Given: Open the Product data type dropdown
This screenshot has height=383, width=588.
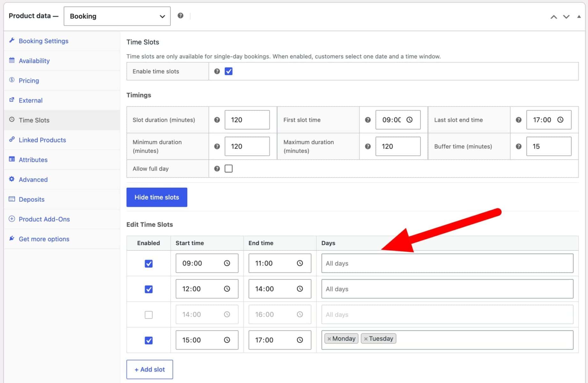Looking at the screenshot, I should [x=117, y=16].
